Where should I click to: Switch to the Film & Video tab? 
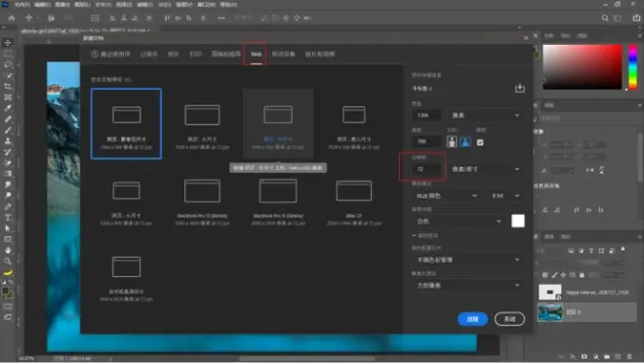click(320, 55)
